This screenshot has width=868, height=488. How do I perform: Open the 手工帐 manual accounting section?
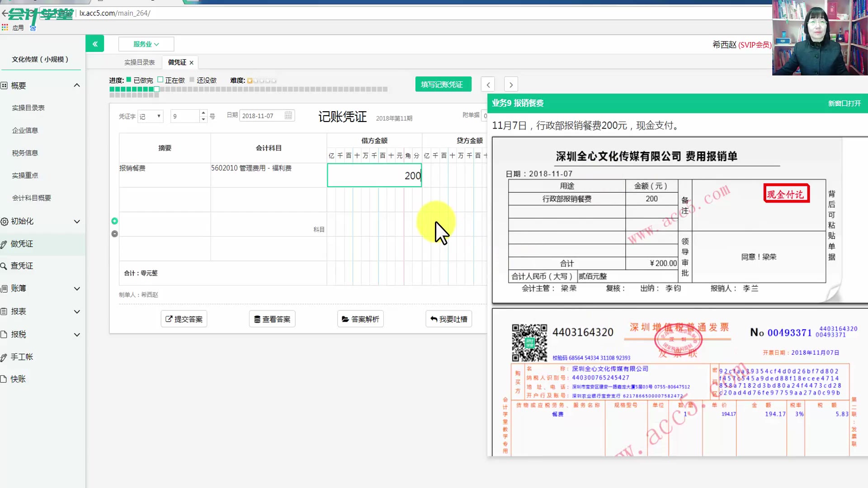23,357
